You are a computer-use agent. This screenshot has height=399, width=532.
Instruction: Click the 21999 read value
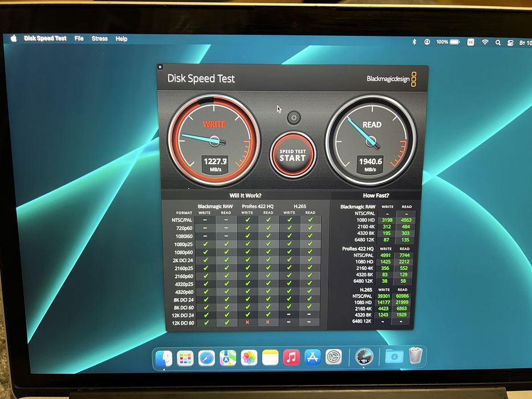point(402,302)
